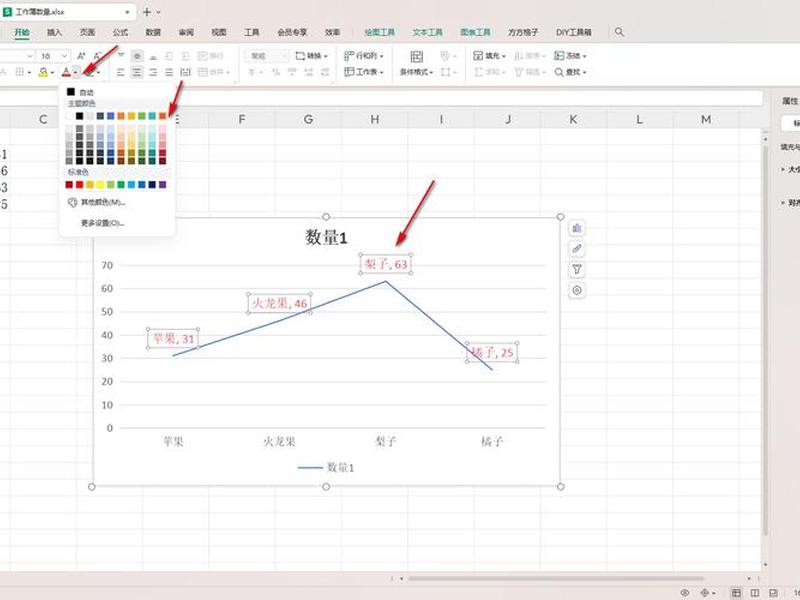Open the borders dropdown arrow
800x600 pixels.
pyautogui.click(x=29, y=73)
